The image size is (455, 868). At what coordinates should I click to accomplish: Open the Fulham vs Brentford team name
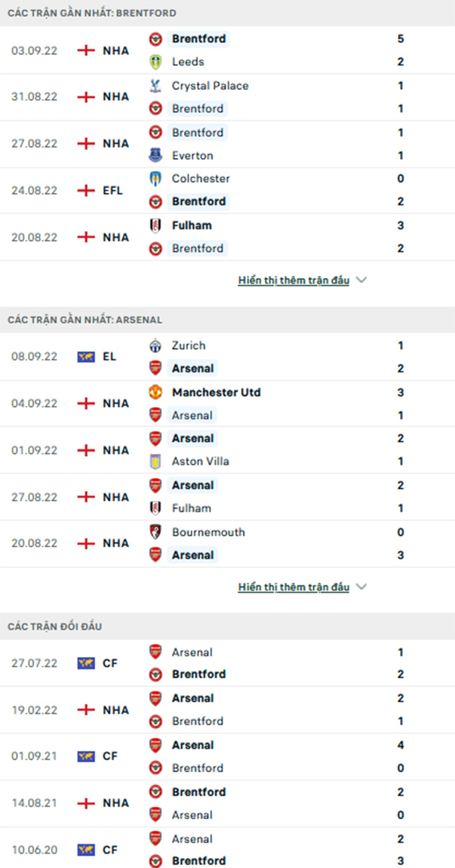point(192,226)
